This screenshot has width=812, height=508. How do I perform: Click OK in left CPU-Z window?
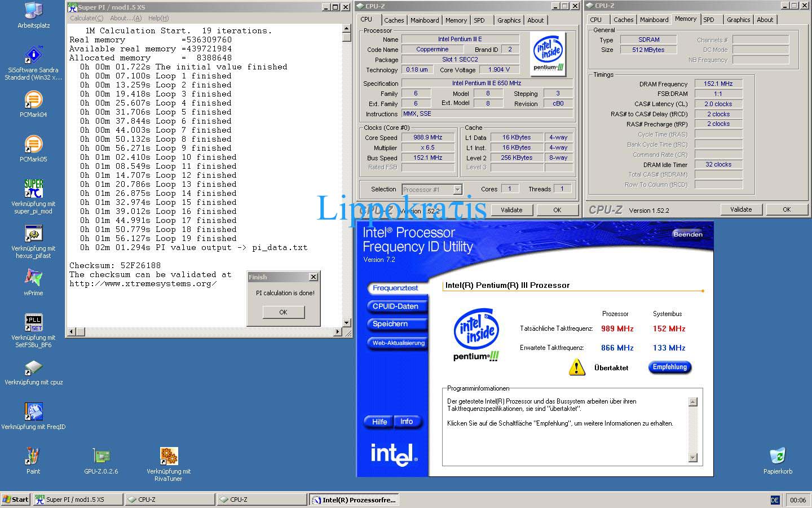(x=557, y=210)
